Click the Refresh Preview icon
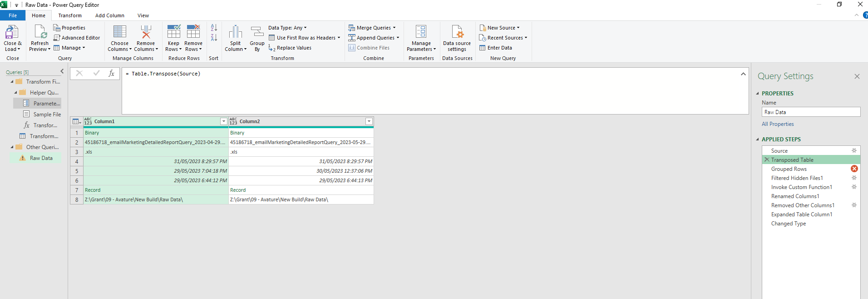The image size is (868, 299). [40, 32]
